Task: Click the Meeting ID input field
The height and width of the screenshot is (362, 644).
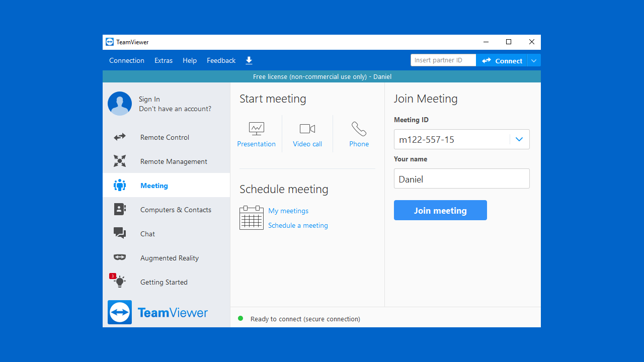Action: point(452,139)
